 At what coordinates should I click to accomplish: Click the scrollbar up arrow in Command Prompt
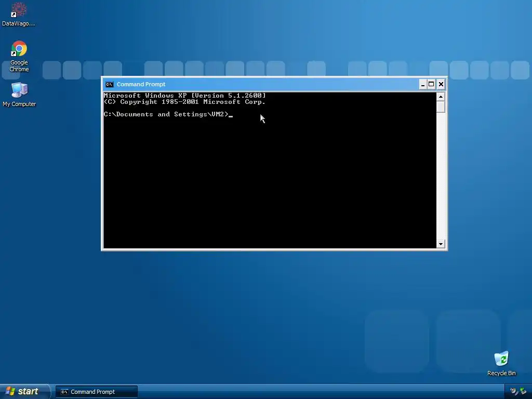coord(441,97)
